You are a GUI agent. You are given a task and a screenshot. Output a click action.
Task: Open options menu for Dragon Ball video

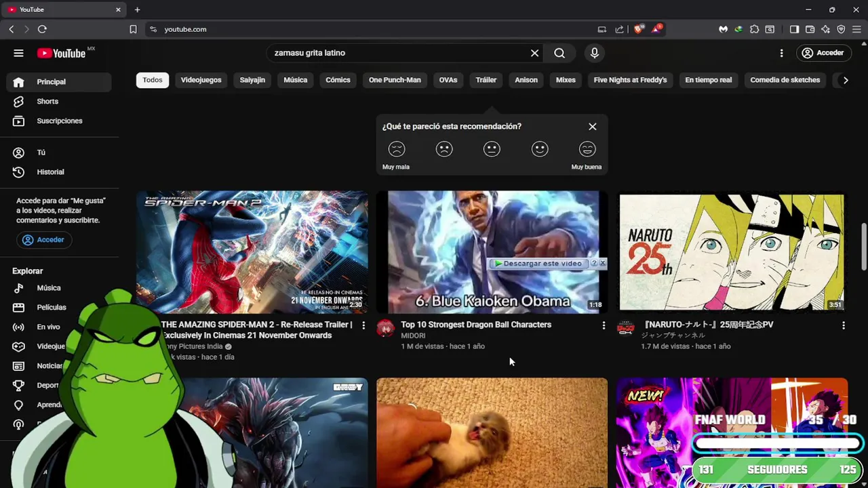click(x=604, y=326)
